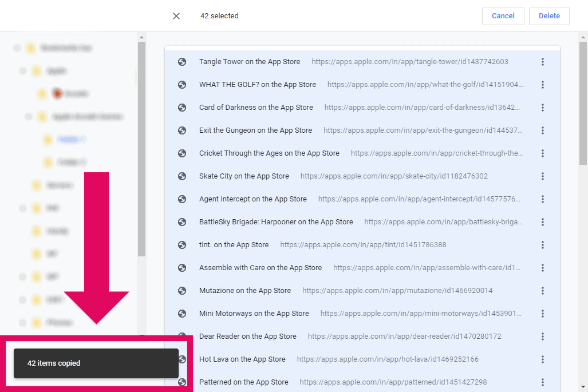The width and height of the screenshot is (588, 392).
Task: Click globe favicon of tint. bookmark
Action: 182,245
